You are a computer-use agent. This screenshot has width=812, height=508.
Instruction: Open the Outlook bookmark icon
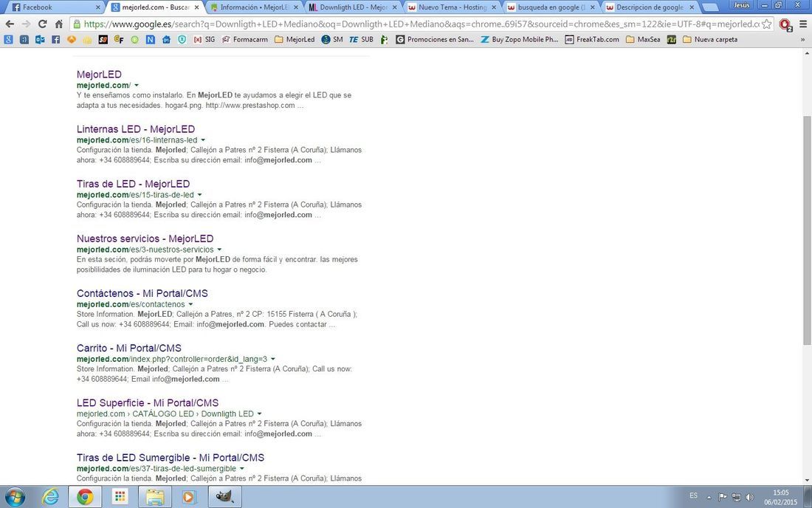point(40,39)
